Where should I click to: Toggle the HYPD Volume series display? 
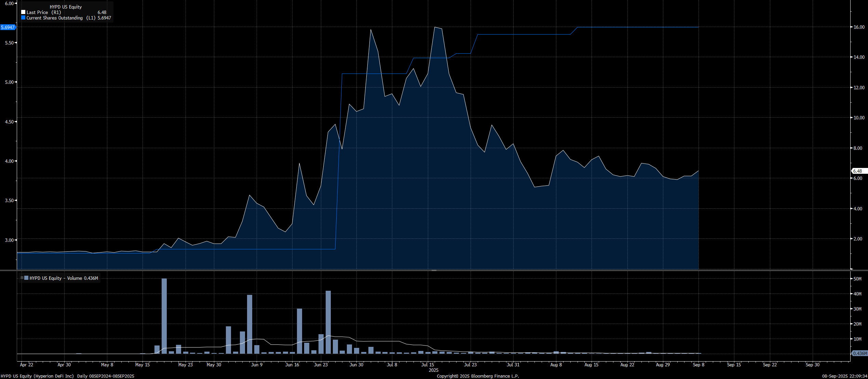tap(26, 278)
